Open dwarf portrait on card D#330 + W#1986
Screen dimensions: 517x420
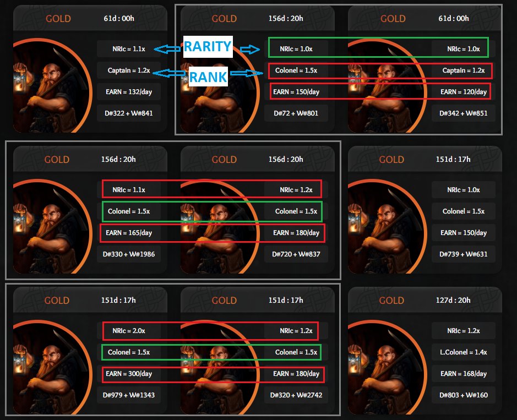coord(52,226)
